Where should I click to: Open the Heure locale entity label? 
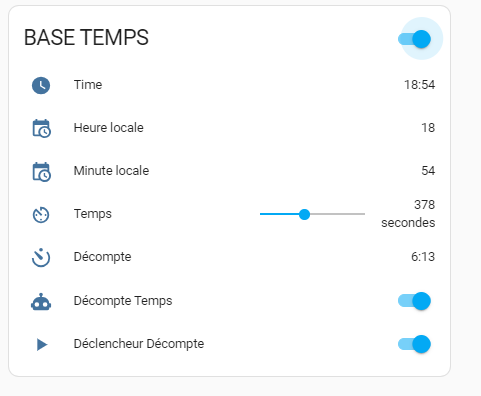(109, 128)
